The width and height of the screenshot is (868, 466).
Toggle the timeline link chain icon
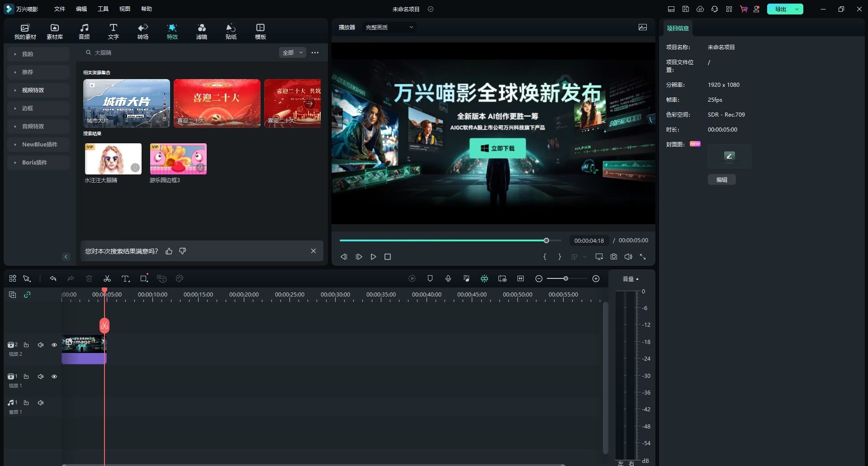(x=27, y=295)
